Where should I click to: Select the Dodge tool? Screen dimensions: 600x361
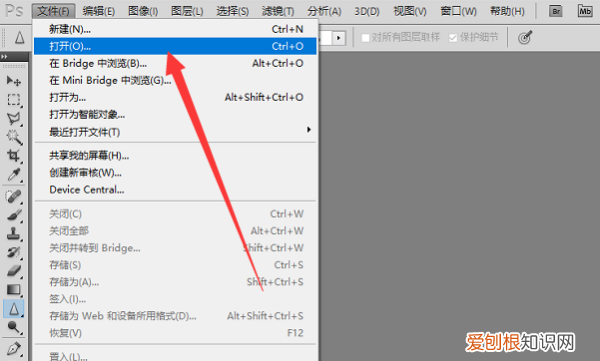[x=14, y=327]
